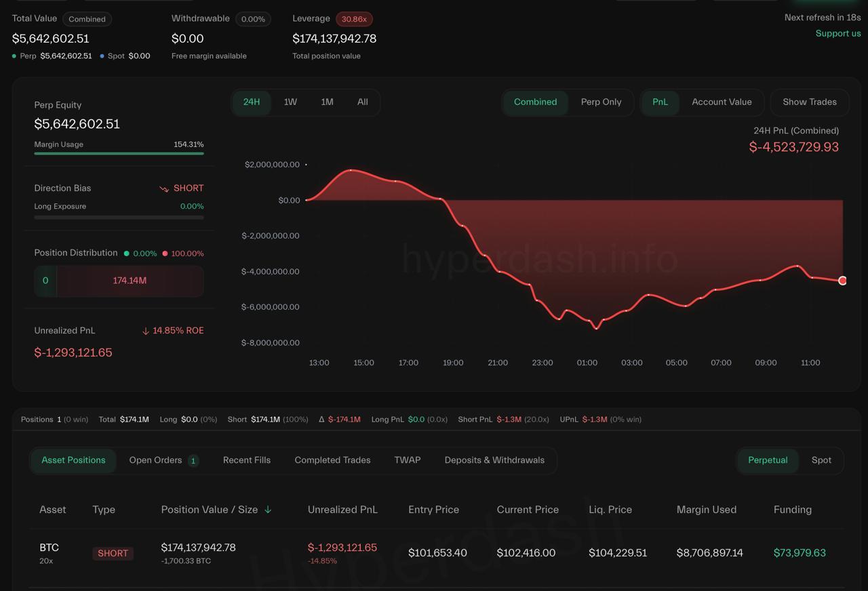
Task: Switch positions table to Spot
Action: 821,460
